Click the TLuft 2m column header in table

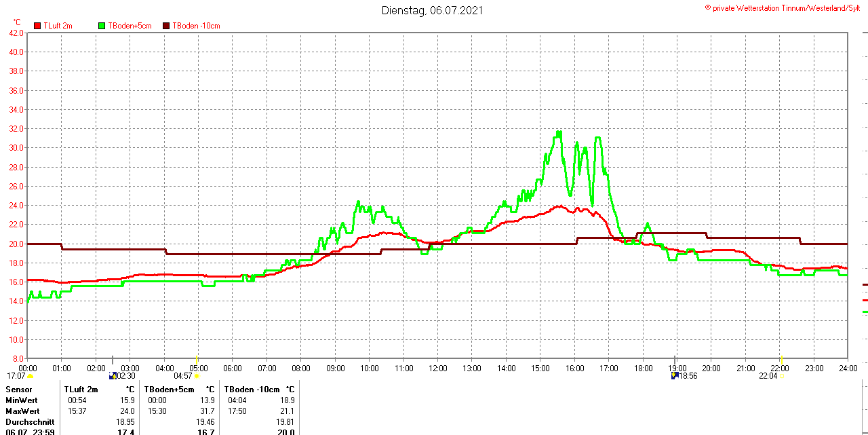pyautogui.click(x=81, y=390)
